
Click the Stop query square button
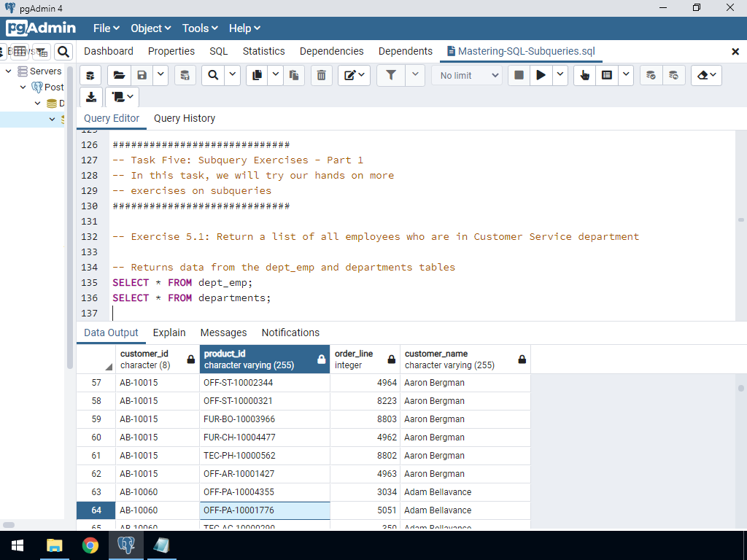click(x=519, y=75)
